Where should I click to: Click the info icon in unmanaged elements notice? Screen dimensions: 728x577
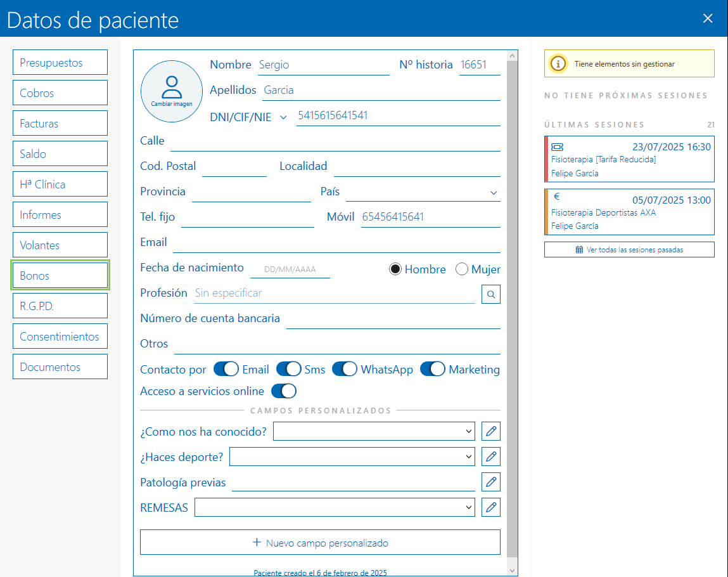pos(558,63)
